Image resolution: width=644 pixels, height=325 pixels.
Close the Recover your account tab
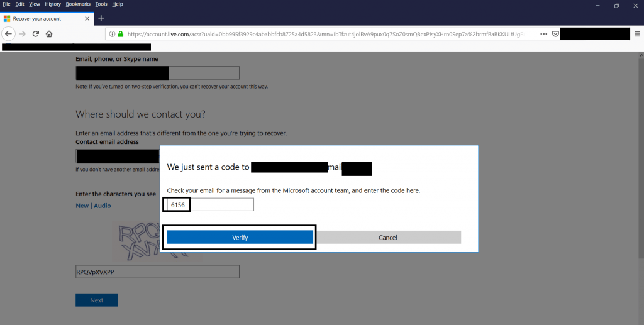pyautogui.click(x=87, y=18)
